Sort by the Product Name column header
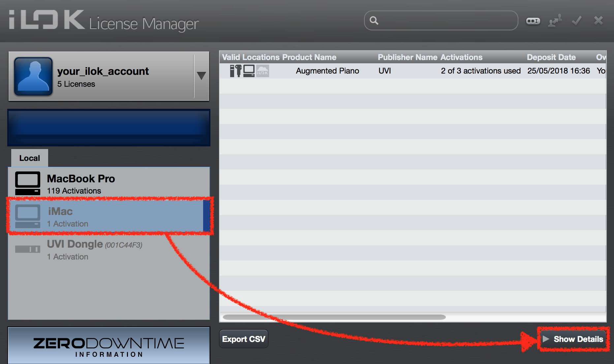 click(x=309, y=57)
